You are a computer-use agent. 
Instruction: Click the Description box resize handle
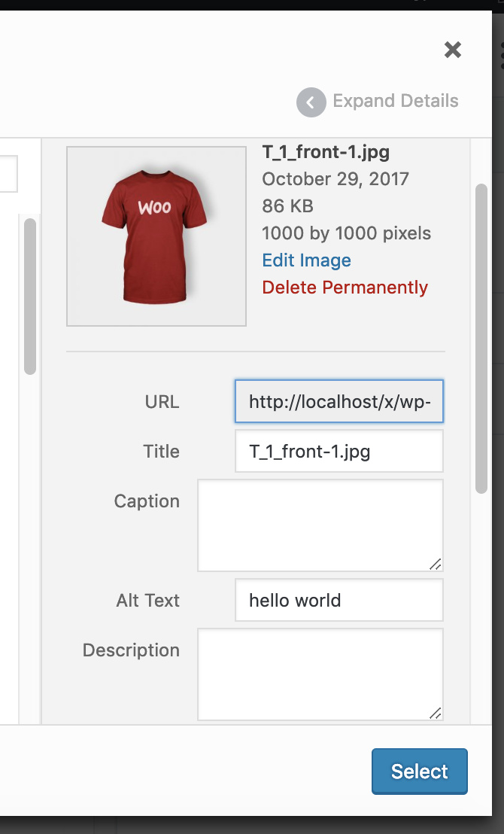click(x=436, y=713)
